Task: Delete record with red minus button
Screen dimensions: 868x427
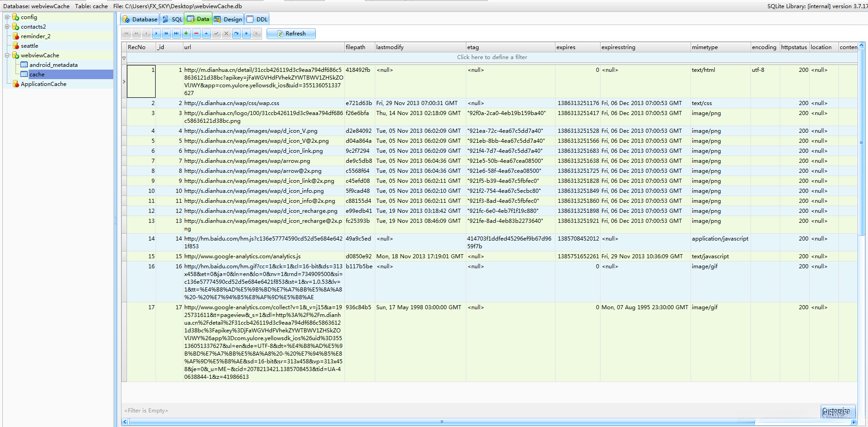Action: (196, 34)
